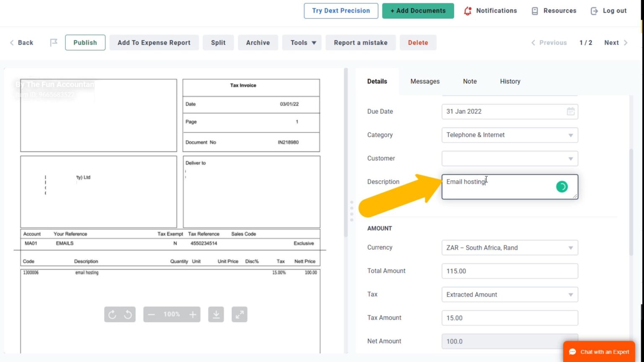Open the Due Date calendar picker
The width and height of the screenshot is (644, 362).
tap(571, 111)
